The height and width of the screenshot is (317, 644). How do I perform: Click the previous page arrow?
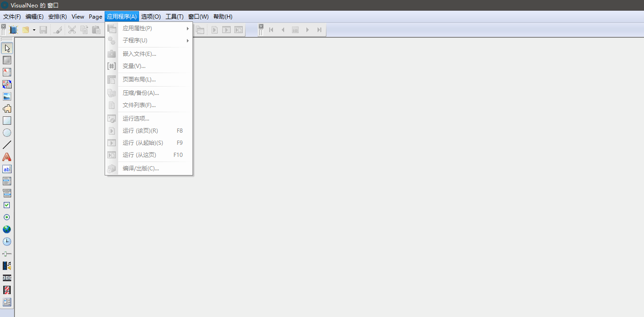[x=283, y=30]
